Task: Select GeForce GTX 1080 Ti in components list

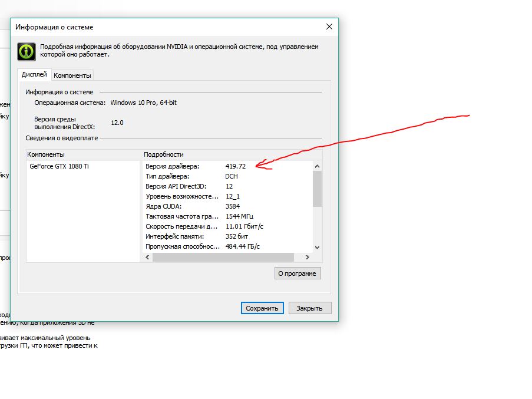Action: (59, 166)
